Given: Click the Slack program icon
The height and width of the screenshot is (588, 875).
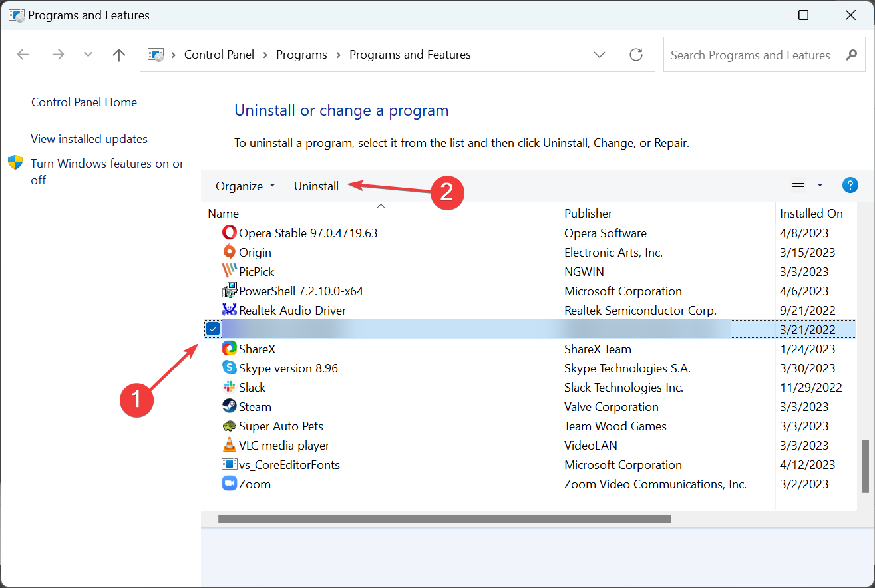Looking at the screenshot, I should (x=229, y=386).
